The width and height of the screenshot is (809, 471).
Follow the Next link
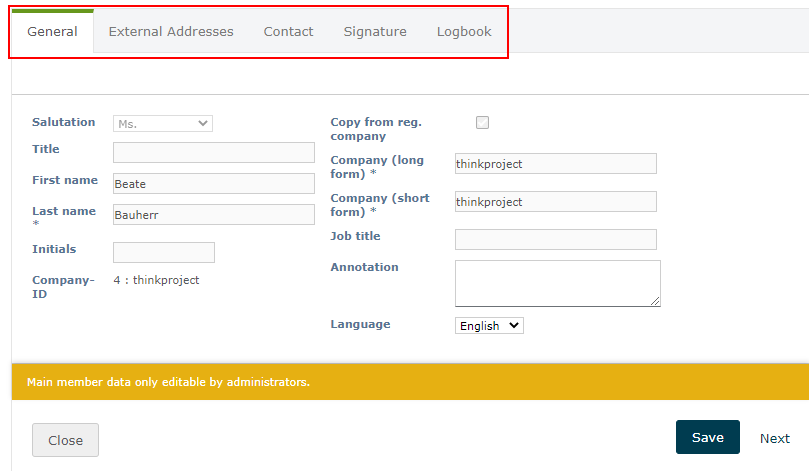point(774,438)
